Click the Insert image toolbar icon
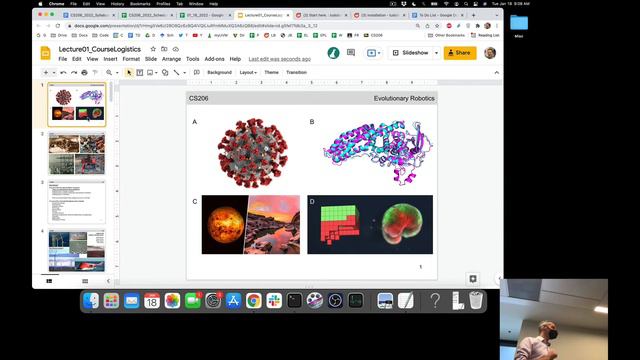 150,73
